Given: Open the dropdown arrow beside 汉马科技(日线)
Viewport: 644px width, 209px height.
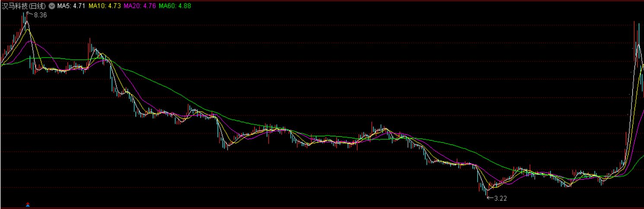Looking at the screenshot, I should (52, 6).
